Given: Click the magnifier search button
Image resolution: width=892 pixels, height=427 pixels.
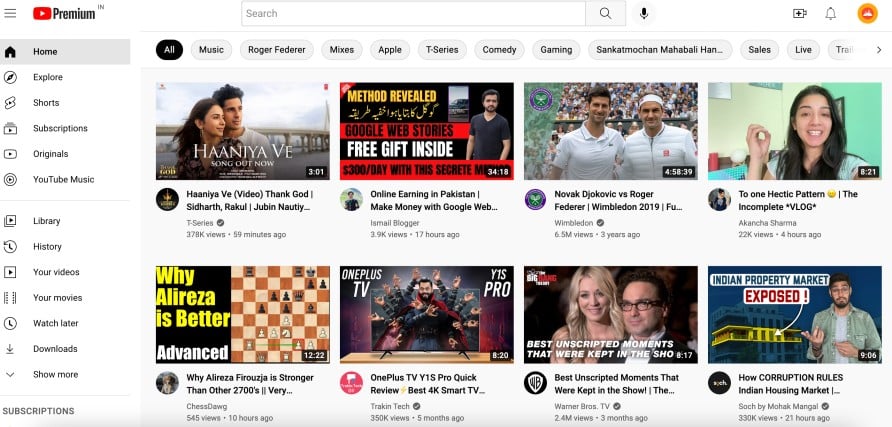Looking at the screenshot, I should (x=605, y=13).
